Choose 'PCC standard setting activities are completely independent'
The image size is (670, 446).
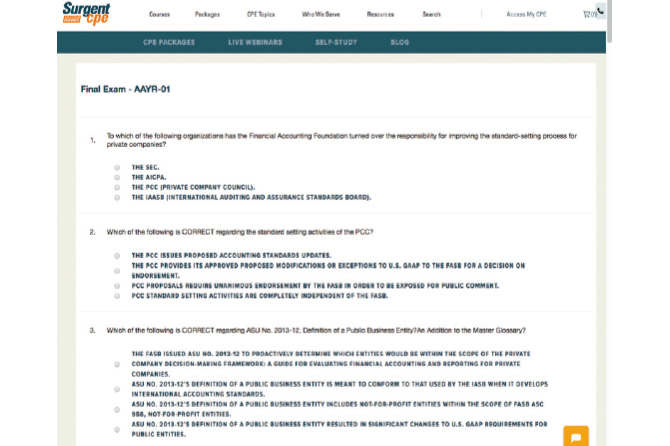click(117, 296)
